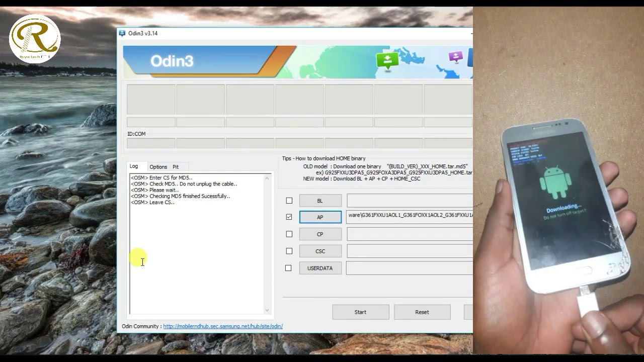Click the BL file path field
Image resolution: width=644 pixels, height=362 pixels.
point(410,201)
